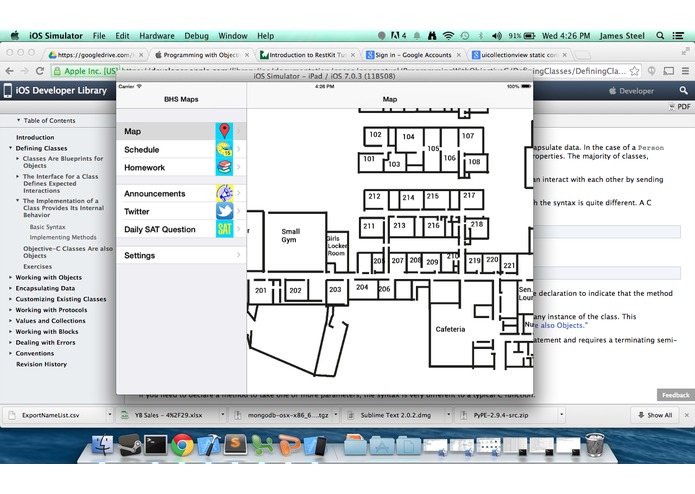695x494 pixels.
Task: Open Finder from the Dock
Action: (x=102, y=444)
